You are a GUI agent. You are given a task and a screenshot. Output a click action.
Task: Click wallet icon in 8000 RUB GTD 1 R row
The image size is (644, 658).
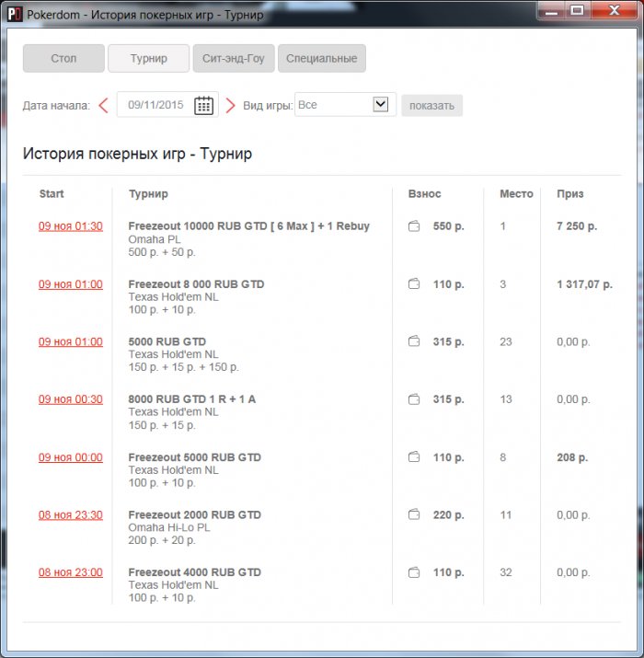tap(414, 399)
